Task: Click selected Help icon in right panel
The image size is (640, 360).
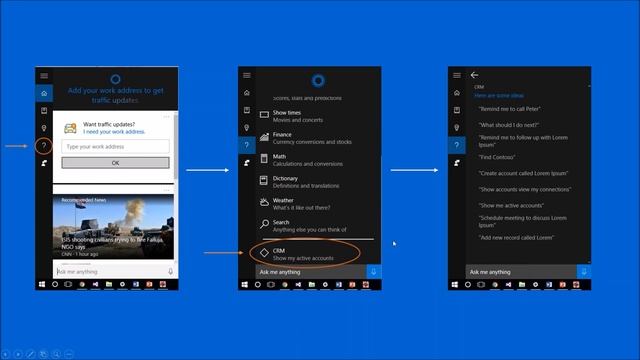Action: (457, 145)
